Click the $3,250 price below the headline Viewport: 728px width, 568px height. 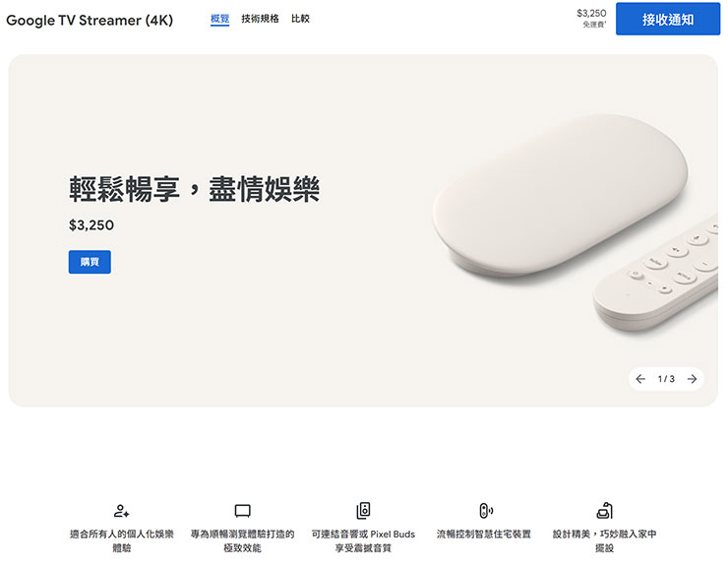pyautogui.click(x=91, y=225)
